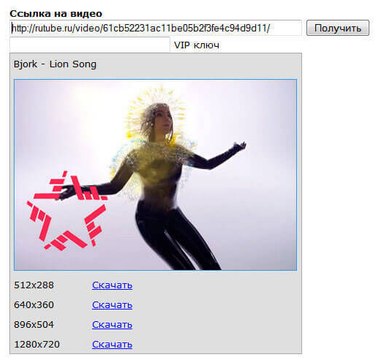
Task: Click the 640x360 resolution text
Action: point(34,305)
